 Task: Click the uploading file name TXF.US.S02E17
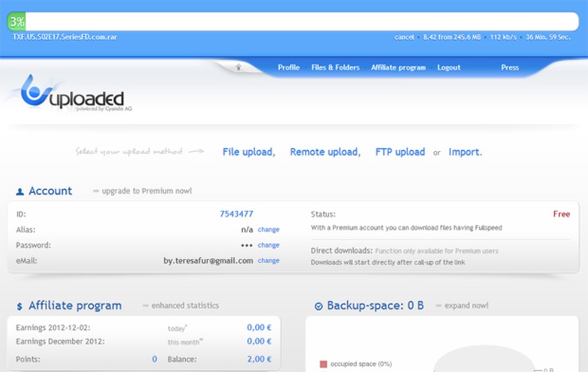[x=65, y=37]
